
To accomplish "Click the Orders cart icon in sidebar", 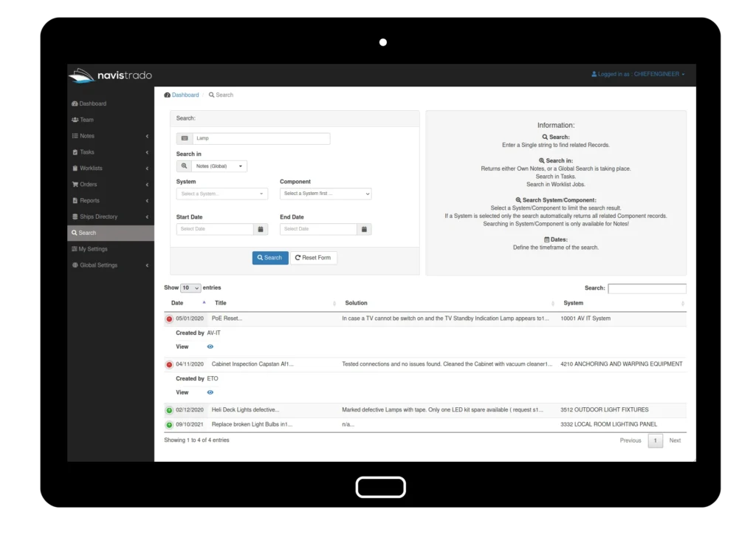I will (75, 184).
